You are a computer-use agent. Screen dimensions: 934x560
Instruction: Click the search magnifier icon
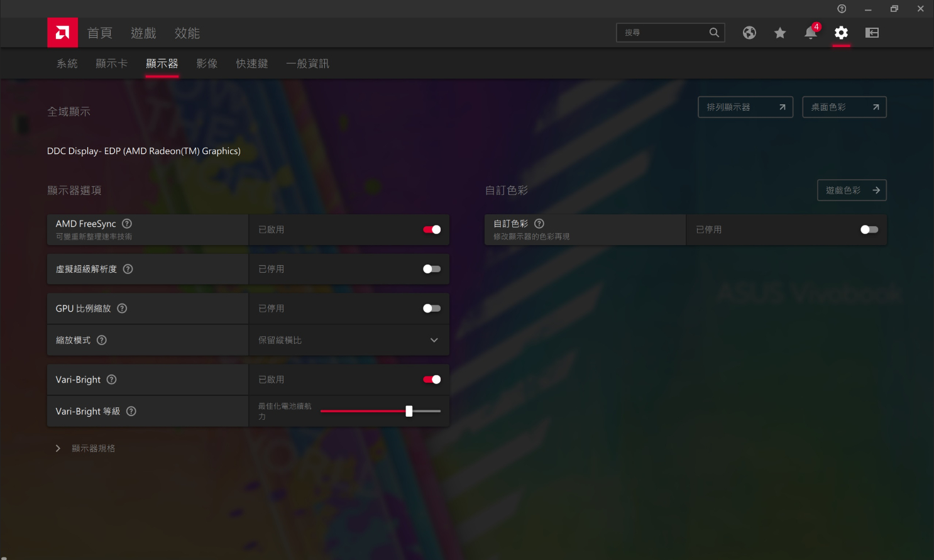(714, 33)
